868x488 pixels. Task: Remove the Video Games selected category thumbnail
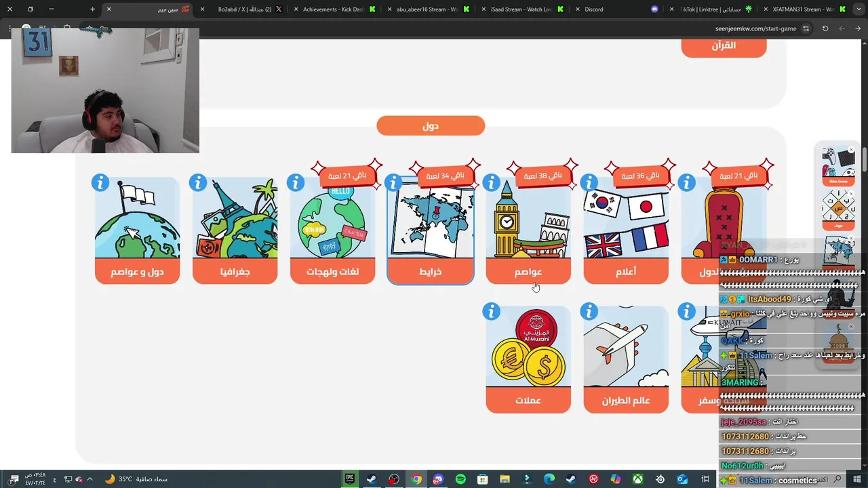tap(852, 150)
